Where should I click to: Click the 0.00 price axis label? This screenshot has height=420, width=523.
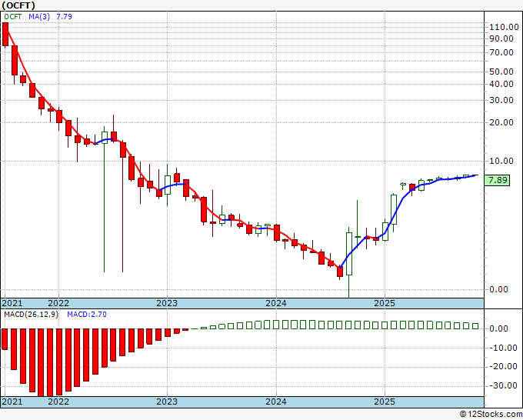[498, 289]
